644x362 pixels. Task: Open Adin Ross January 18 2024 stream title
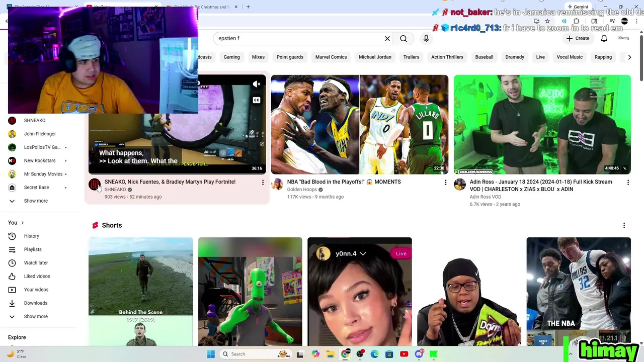pos(541,186)
